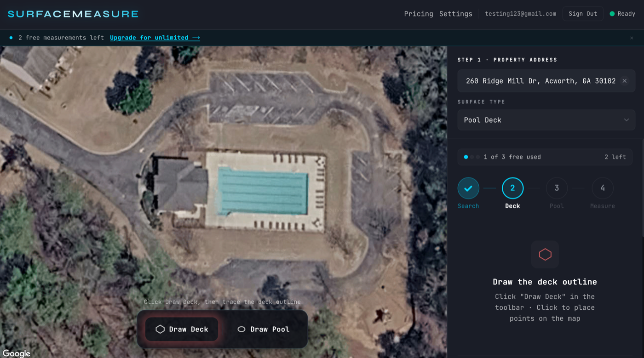Click the SurfaceMeasure logo
644x358 pixels.
click(73, 14)
